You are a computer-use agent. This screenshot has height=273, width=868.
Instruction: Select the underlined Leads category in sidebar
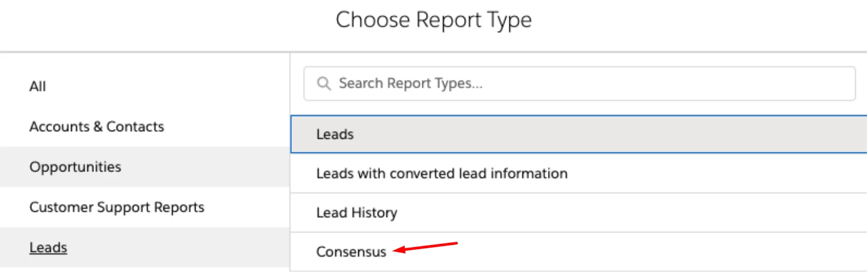pyautogui.click(x=48, y=248)
